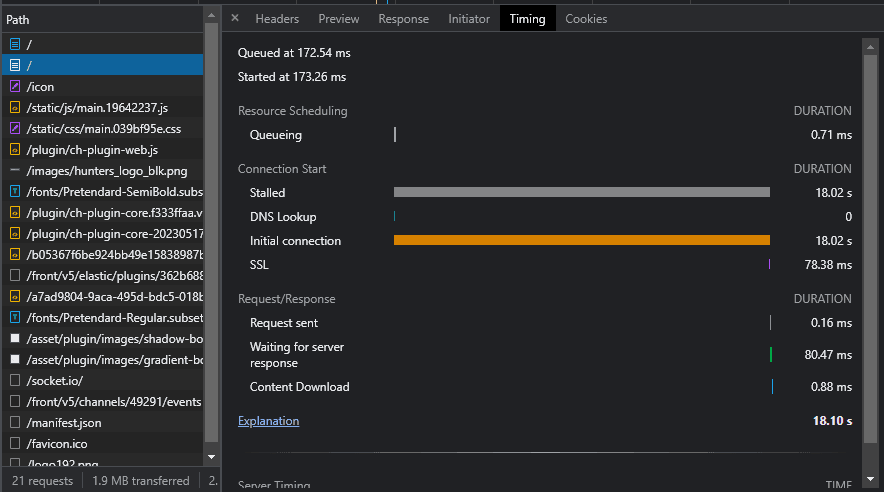Select the Cookies tab
The height and width of the screenshot is (492, 884).
click(586, 19)
